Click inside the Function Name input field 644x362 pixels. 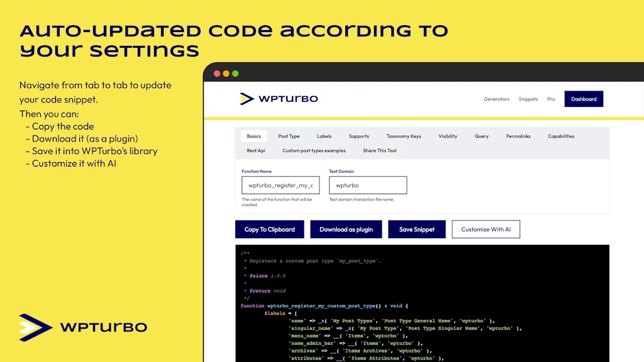click(x=280, y=185)
